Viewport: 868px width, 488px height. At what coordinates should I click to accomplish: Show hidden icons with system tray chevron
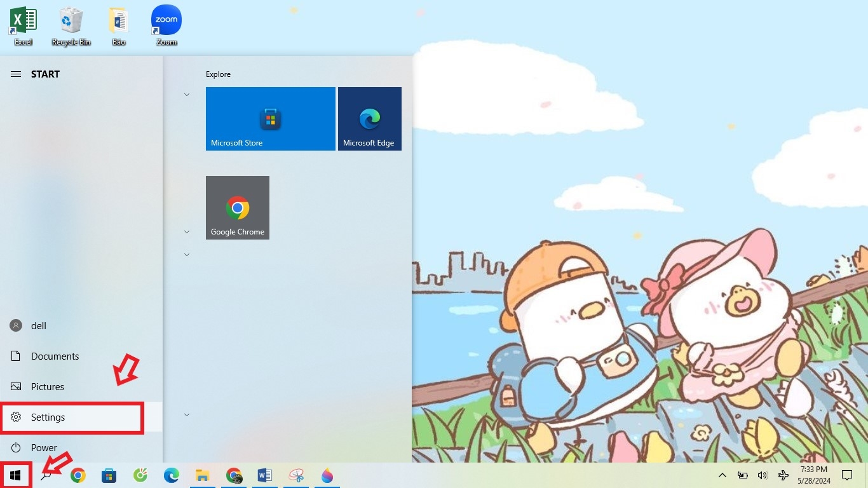click(x=722, y=475)
